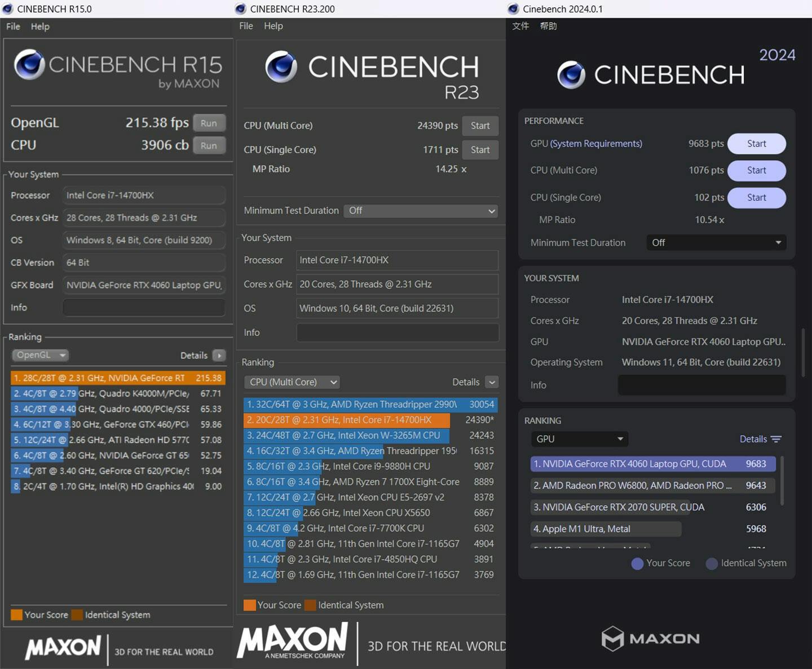Select the Intel Core i7-7700K row in R23

(370, 529)
